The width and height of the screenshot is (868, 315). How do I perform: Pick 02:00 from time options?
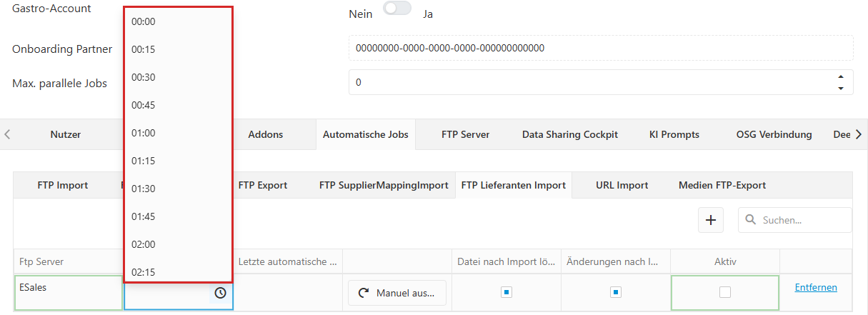point(178,244)
